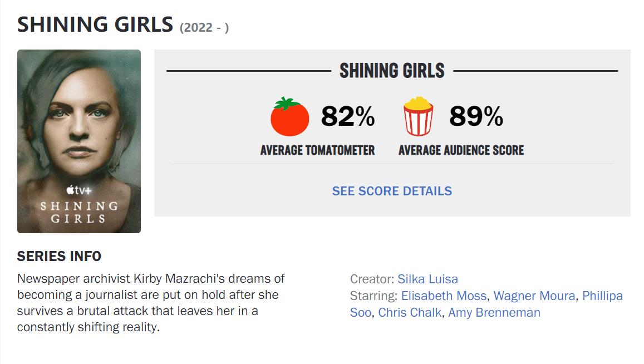Viewport: 644px width, 364px height.
Task: Click the (2022 - ) year range text
Action: point(204,27)
